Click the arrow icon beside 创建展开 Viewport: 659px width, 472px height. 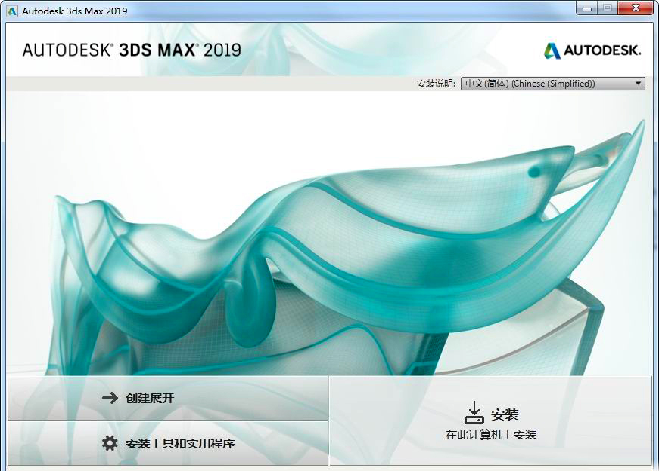pyautogui.click(x=110, y=398)
